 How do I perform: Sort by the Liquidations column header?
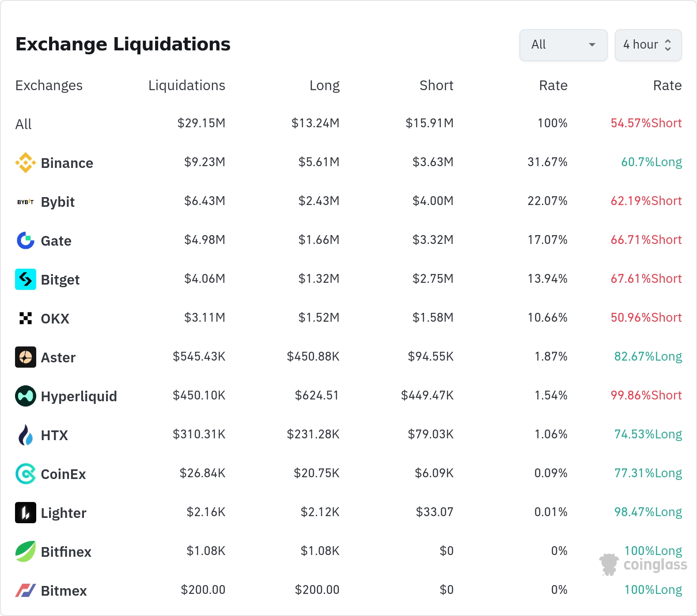click(x=186, y=85)
